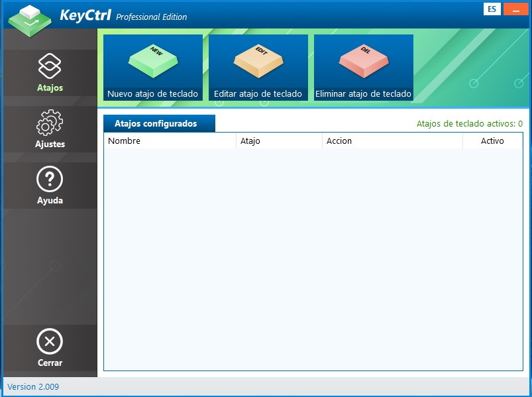Image resolution: width=532 pixels, height=397 pixels.
Task: Open the Ajustes settings gear
Action: pyautogui.click(x=50, y=129)
